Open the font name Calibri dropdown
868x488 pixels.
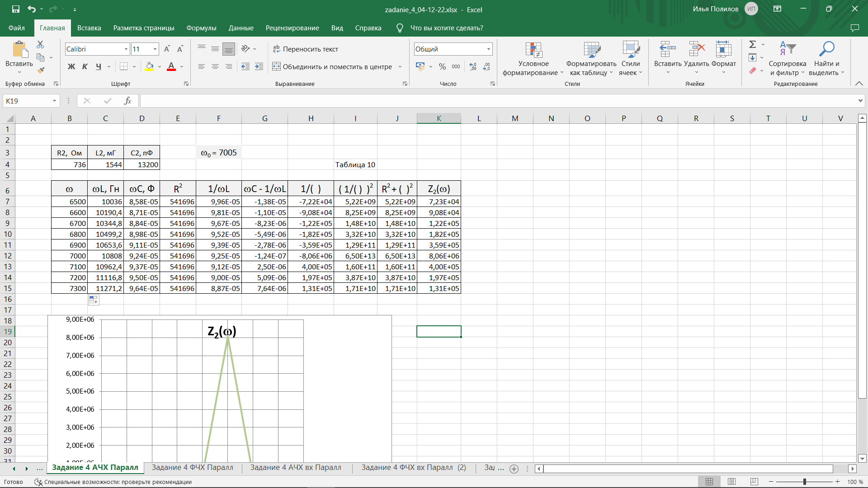[126, 49]
